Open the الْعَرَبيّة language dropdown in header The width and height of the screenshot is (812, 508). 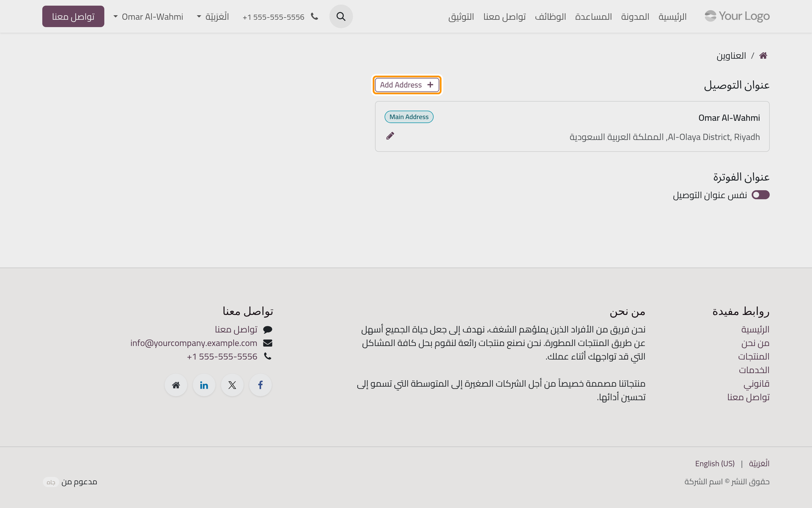coord(213,17)
